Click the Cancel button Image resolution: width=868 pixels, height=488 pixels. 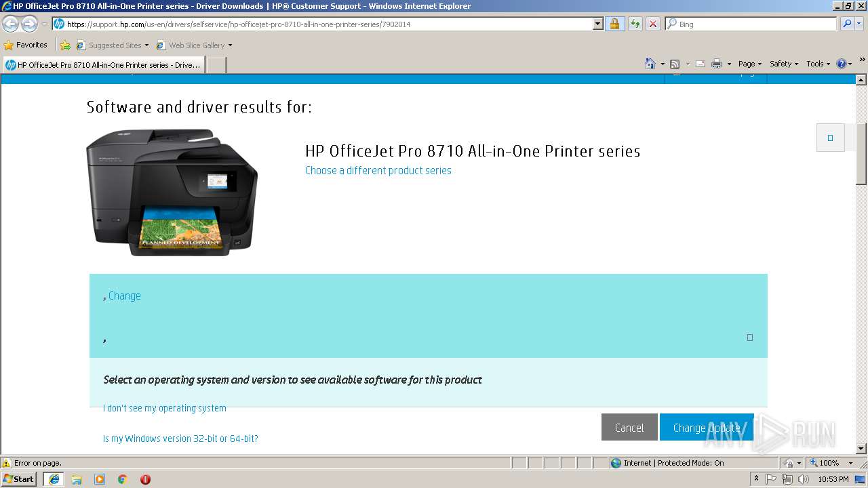click(x=629, y=427)
